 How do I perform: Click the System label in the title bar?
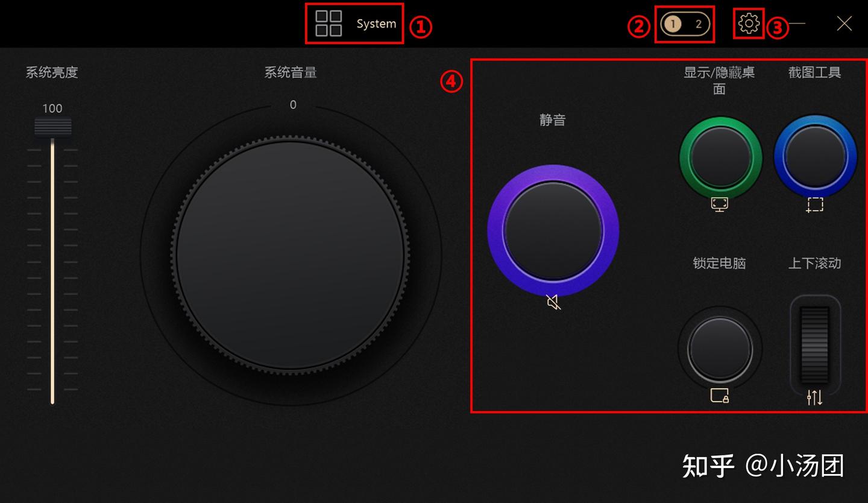[376, 23]
